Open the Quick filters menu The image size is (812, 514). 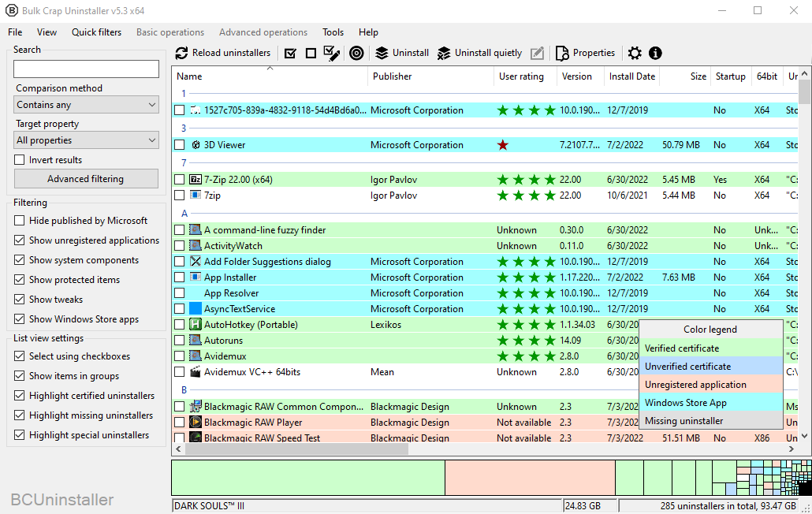click(96, 32)
